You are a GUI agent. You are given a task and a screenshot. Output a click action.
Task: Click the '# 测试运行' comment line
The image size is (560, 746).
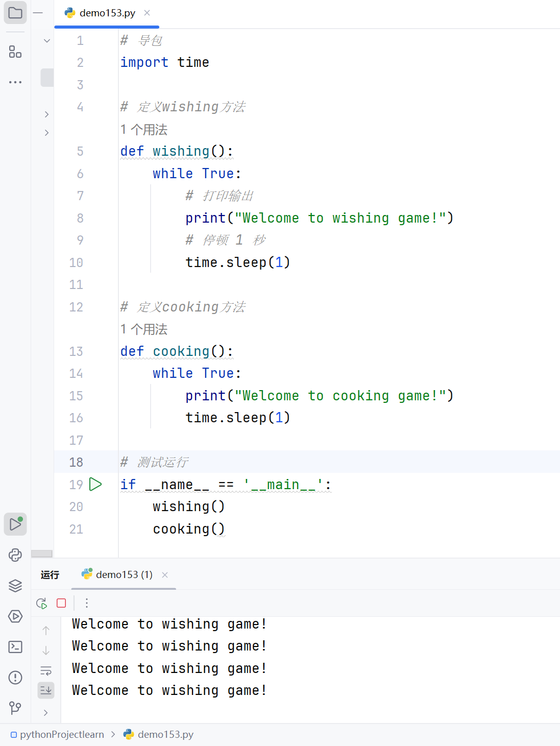click(154, 462)
